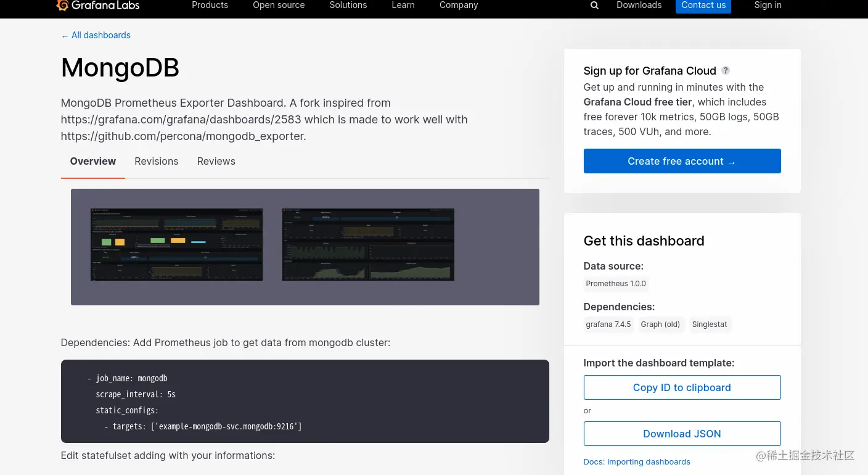This screenshot has height=475, width=868.
Task: Open the Products menu
Action: click(210, 5)
